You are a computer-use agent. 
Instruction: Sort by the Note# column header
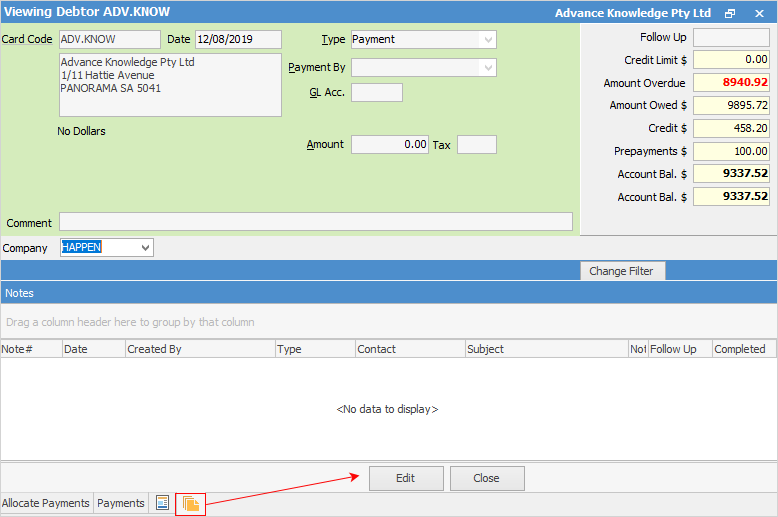[x=31, y=349]
